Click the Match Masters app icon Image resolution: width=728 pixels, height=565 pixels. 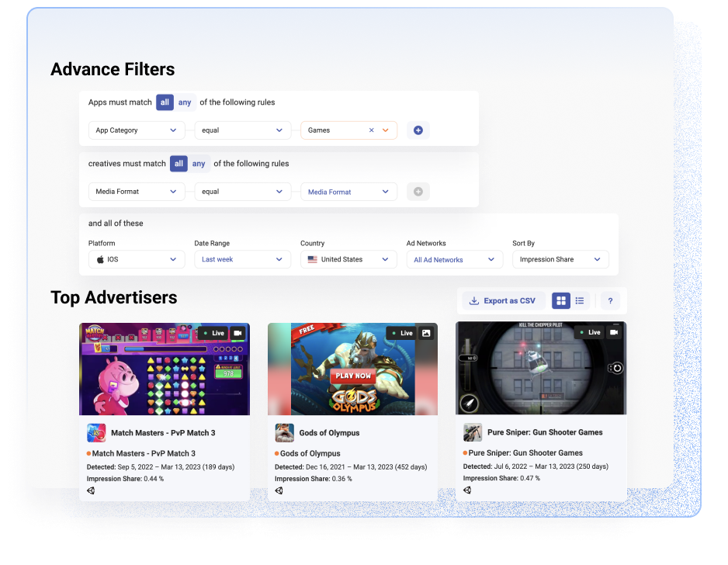(x=96, y=433)
